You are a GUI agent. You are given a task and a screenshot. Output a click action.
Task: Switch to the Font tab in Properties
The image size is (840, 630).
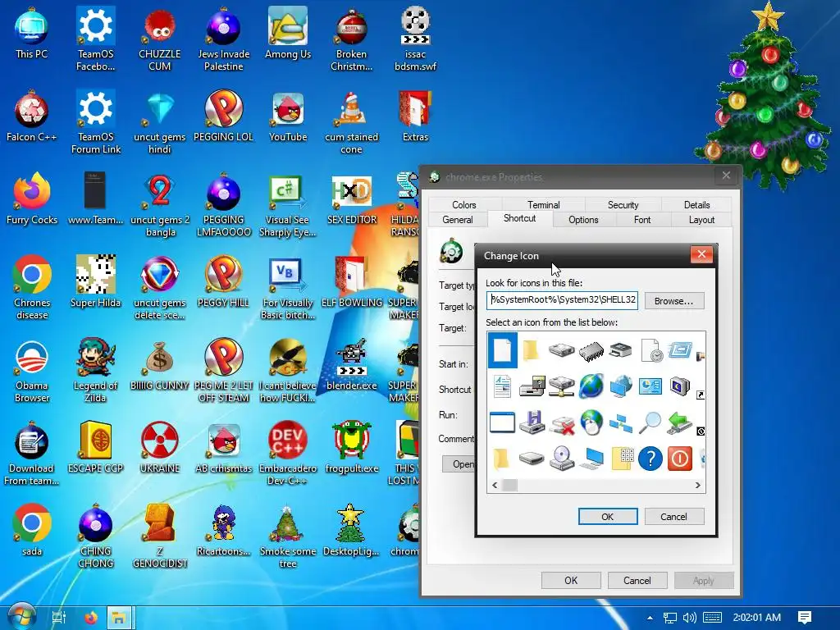tap(641, 220)
